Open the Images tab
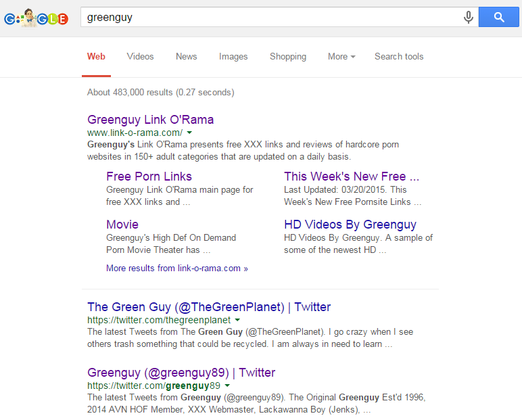522x420 pixels. (x=233, y=57)
